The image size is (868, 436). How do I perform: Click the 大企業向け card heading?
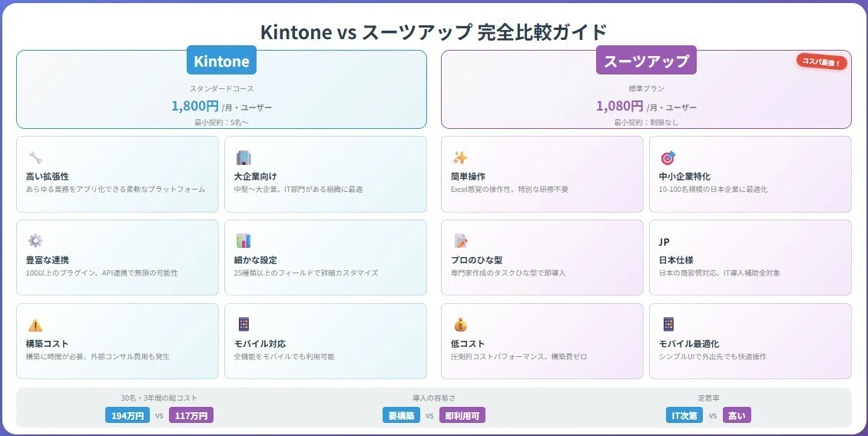[x=255, y=177]
